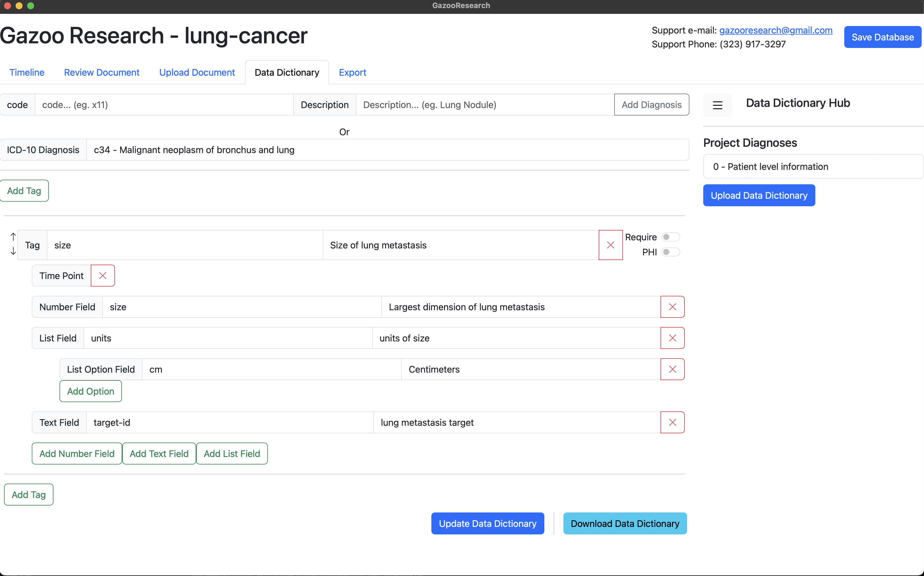924x576 pixels.
Task: Click the code input field
Action: 164,105
